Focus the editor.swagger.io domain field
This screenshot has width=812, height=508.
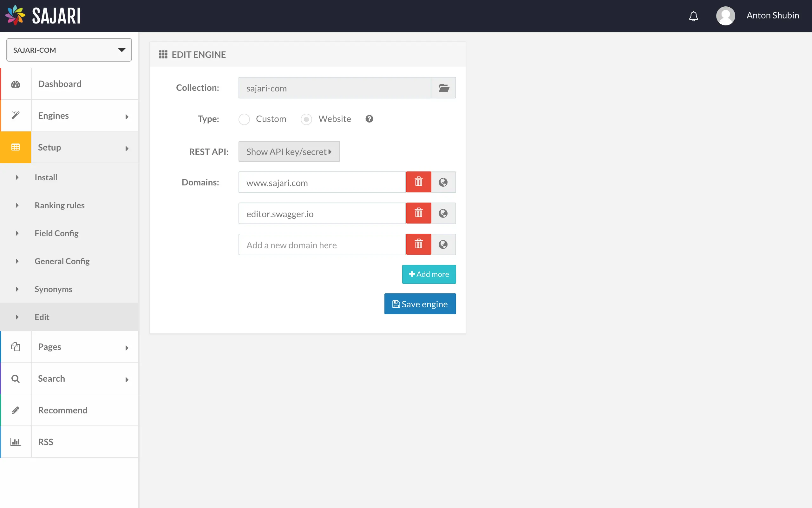coord(322,213)
